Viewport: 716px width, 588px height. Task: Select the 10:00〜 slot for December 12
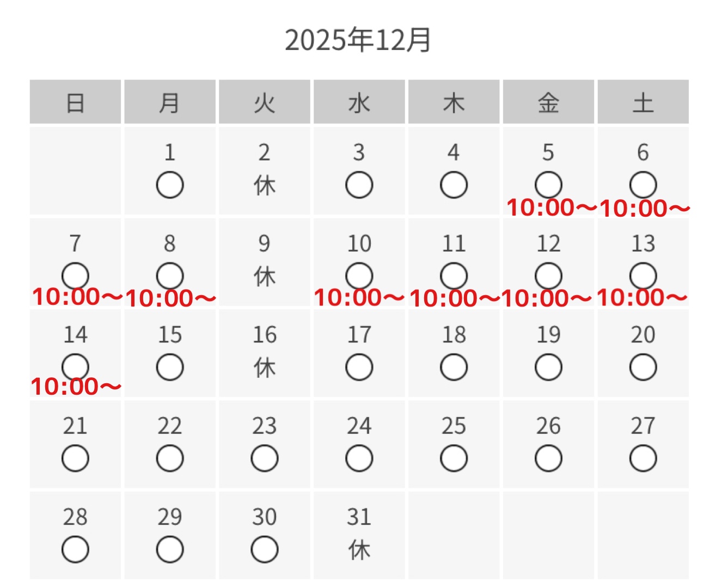pos(546,298)
